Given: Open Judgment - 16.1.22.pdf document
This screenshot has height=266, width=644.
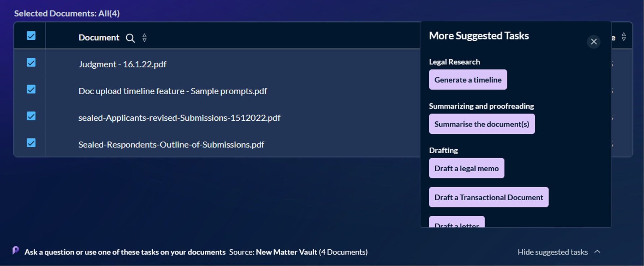Looking at the screenshot, I should click(x=122, y=64).
